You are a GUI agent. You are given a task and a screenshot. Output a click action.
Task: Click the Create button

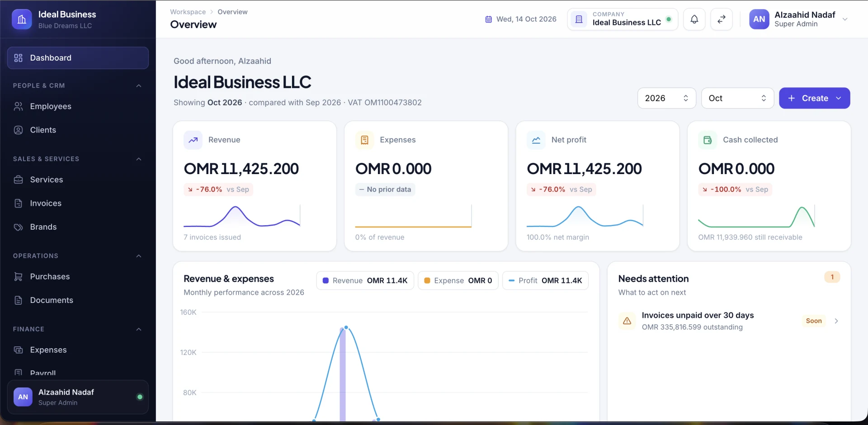coord(814,98)
